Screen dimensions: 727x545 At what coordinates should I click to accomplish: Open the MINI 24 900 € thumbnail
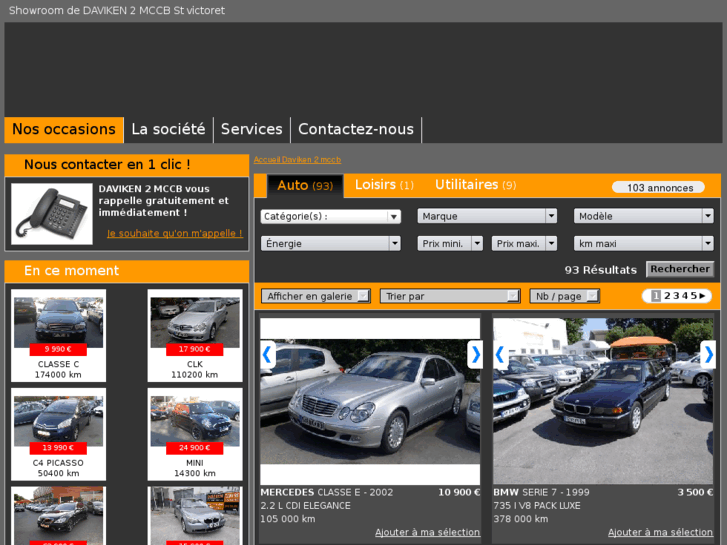[x=195, y=421]
